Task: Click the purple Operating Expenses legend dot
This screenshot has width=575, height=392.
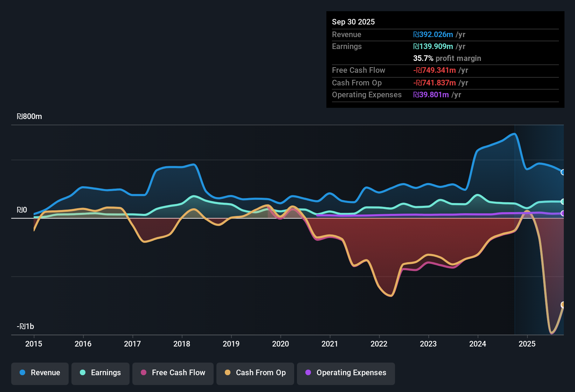Action: pos(308,373)
